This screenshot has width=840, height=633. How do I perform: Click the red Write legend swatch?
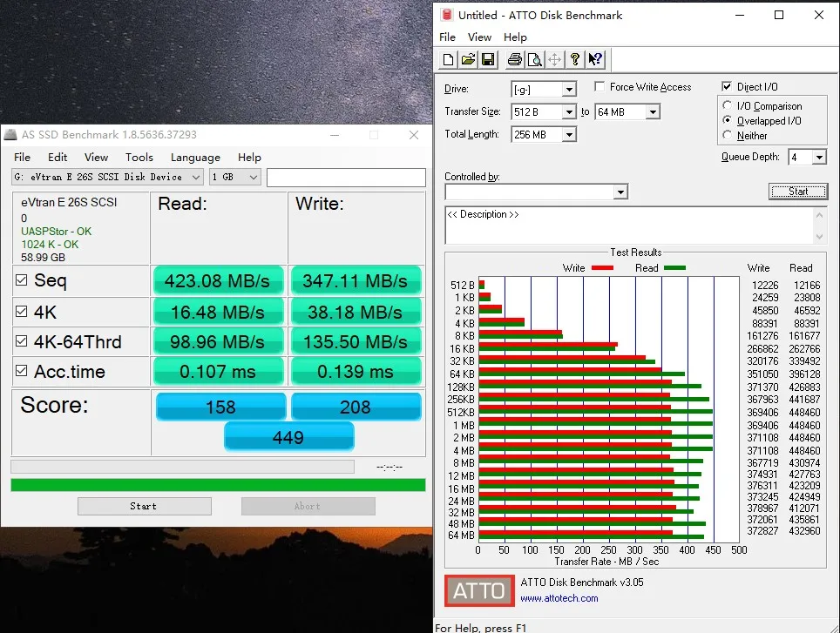pos(602,268)
